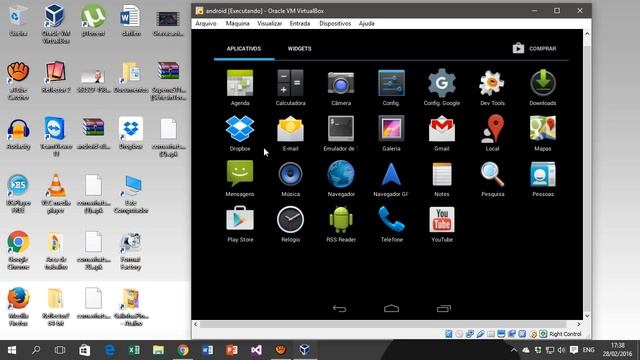Open the ENG language selector
The image size is (640, 360).
point(588,350)
